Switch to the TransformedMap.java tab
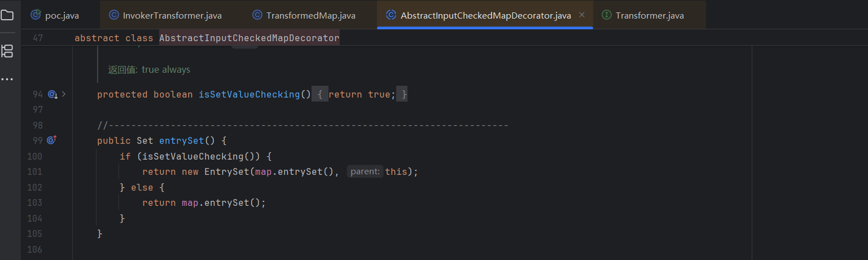 (310, 15)
